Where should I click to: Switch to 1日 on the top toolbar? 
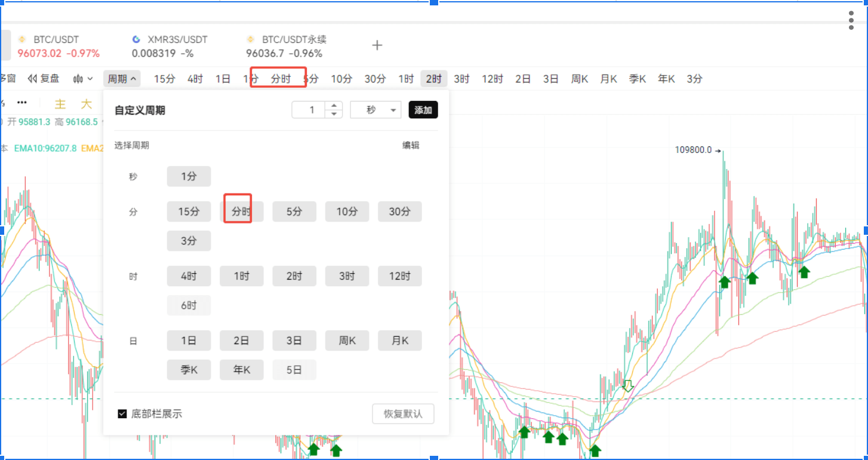click(223, 78)
